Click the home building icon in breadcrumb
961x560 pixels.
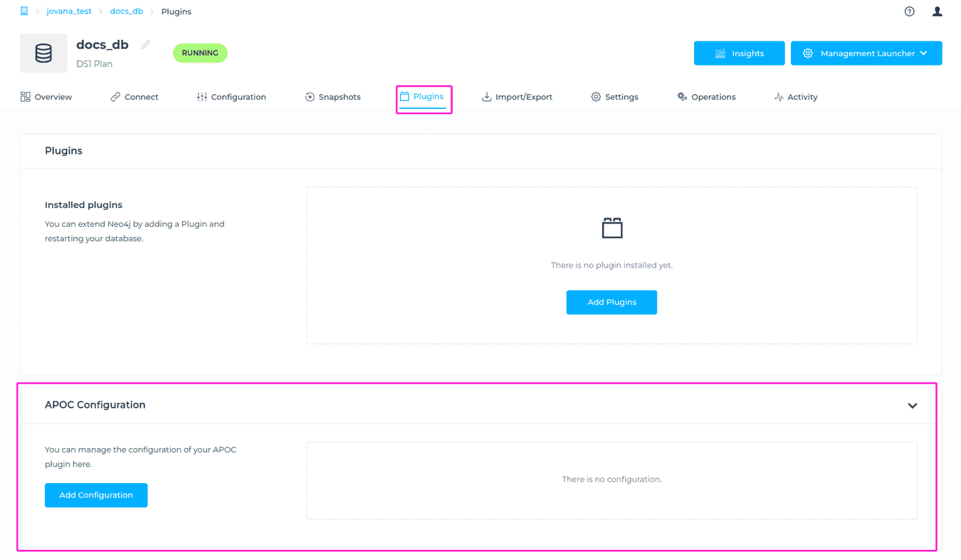24,11
